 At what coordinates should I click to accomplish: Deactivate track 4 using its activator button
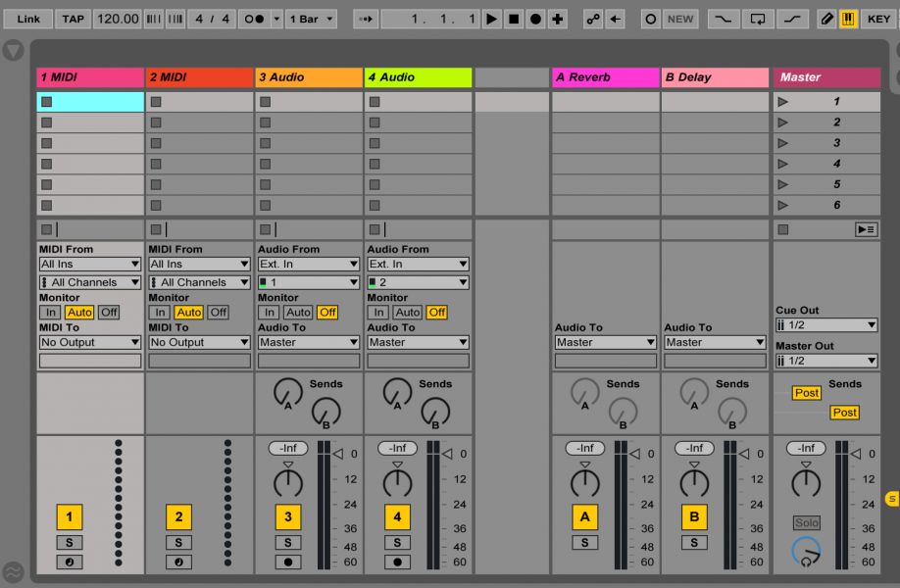coord(397,516)
